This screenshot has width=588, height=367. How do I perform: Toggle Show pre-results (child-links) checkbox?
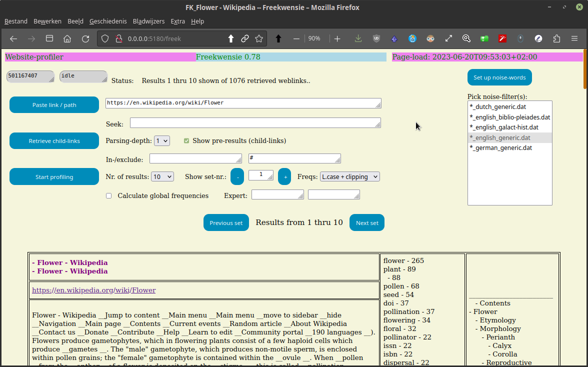tap(186, 141)
